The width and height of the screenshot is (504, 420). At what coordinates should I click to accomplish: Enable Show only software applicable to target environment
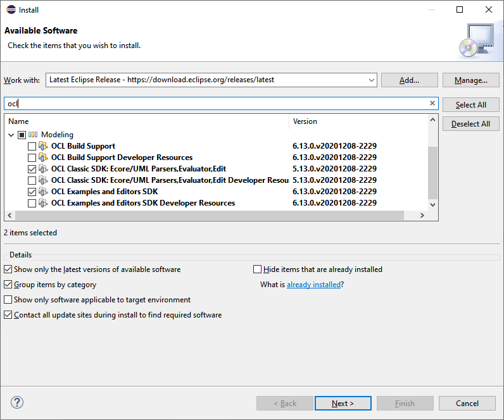pos(8,300)
